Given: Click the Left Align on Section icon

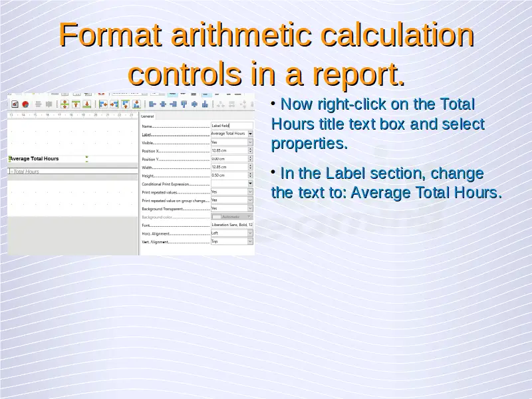Looking at the screenshot, I should [103, 104].
